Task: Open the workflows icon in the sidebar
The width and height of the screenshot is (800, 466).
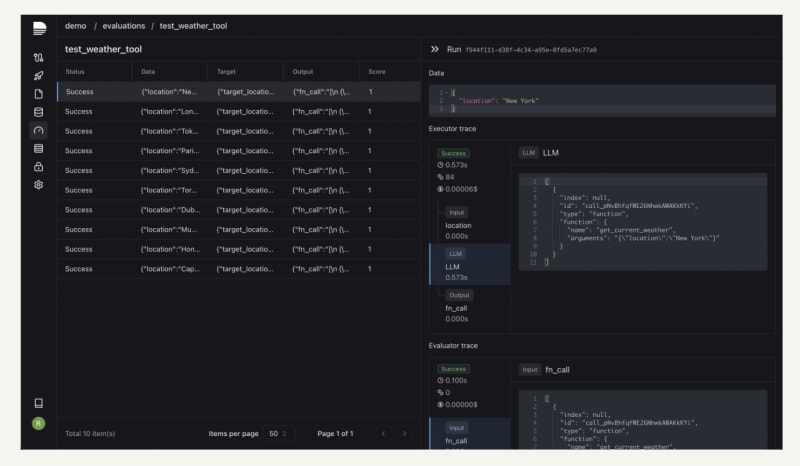Action: click(x=39, y=58)
